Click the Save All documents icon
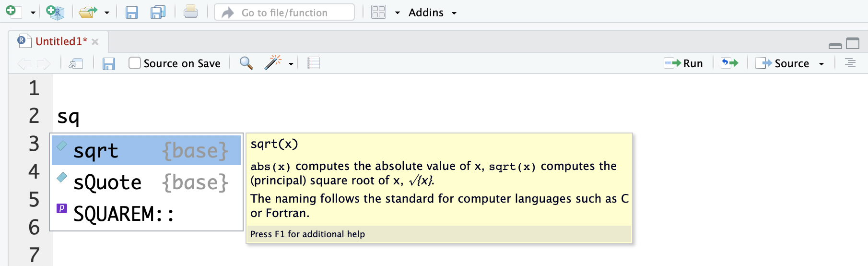 [x=158, y=12]
